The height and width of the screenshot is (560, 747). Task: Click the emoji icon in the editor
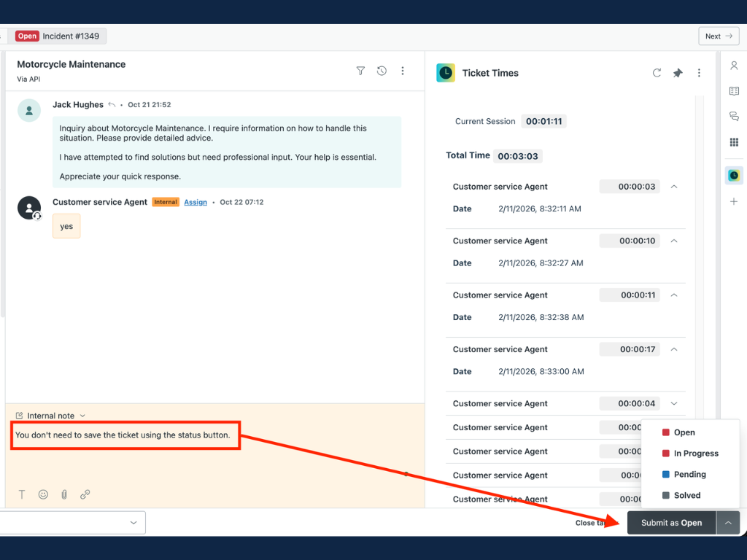(43, 494)
